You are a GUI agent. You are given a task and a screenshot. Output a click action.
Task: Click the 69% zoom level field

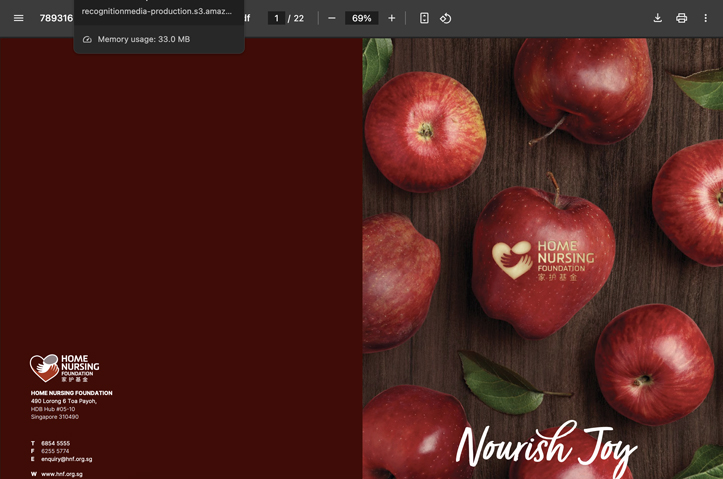point(362,18)
